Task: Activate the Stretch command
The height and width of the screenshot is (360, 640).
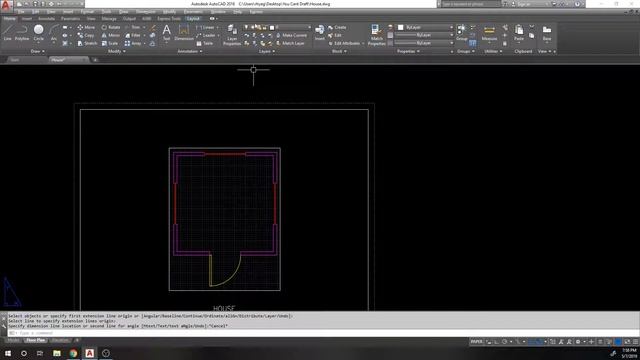Action: point(87,43)
